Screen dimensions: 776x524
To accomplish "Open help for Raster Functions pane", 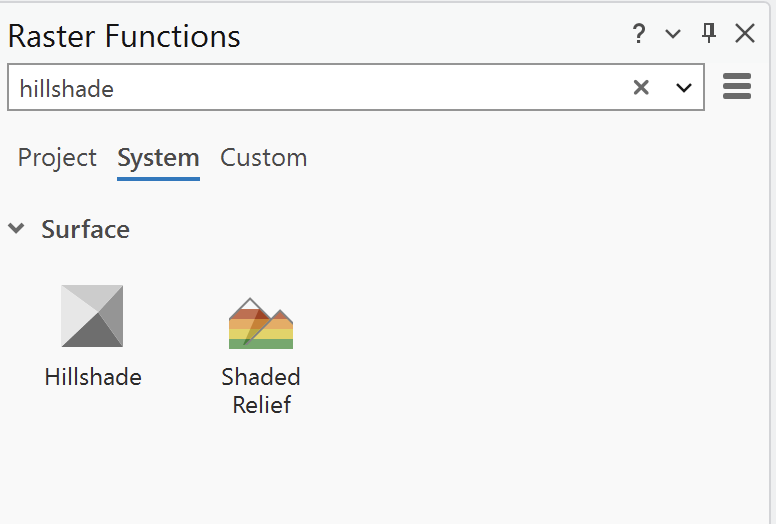I will point(638,34).
